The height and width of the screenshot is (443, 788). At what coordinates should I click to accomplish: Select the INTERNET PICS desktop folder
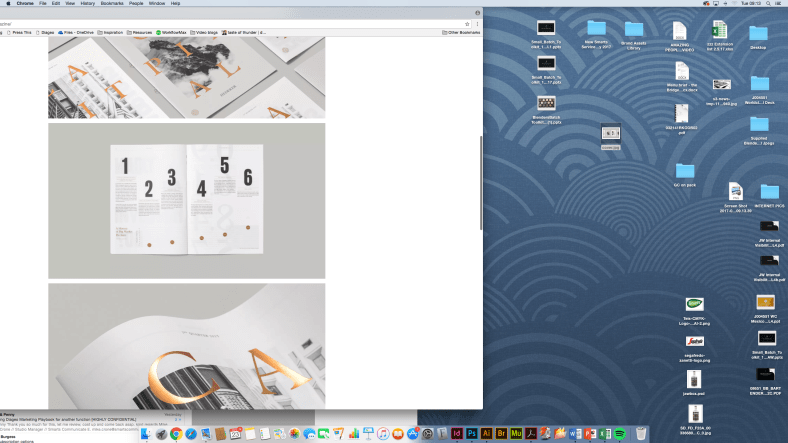769,196
